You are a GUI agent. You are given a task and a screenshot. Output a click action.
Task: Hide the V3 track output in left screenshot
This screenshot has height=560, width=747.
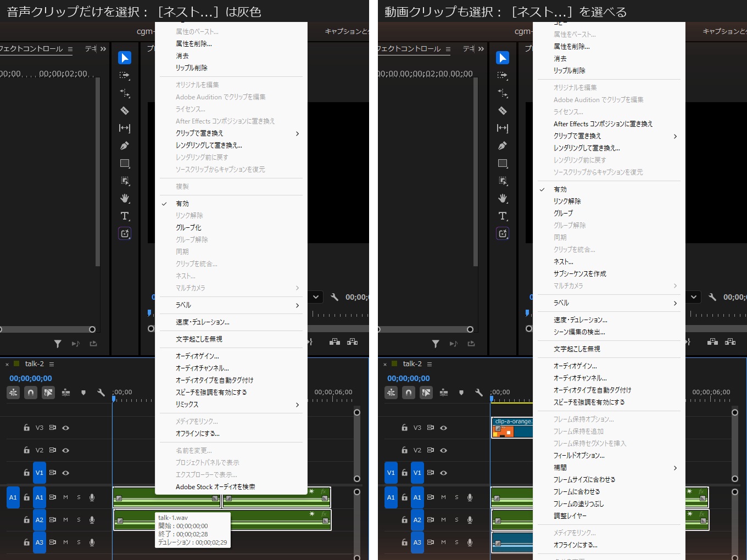tap(65, 427)
